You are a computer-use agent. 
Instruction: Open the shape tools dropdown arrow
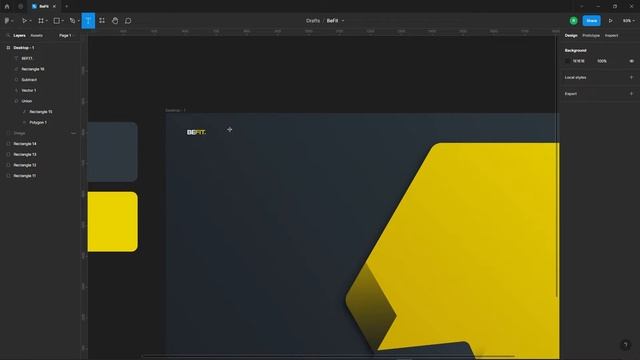point(63,21)
